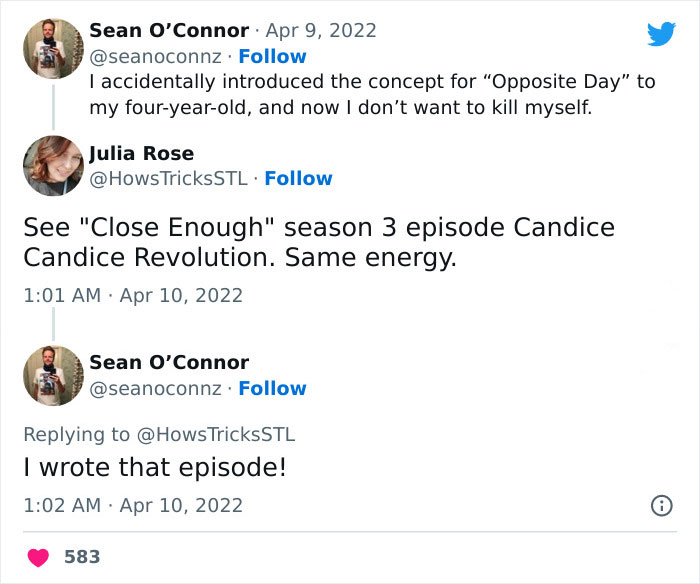Open Julia Rose's profile picture
The image size is (700, 584).
click(53, 166)
